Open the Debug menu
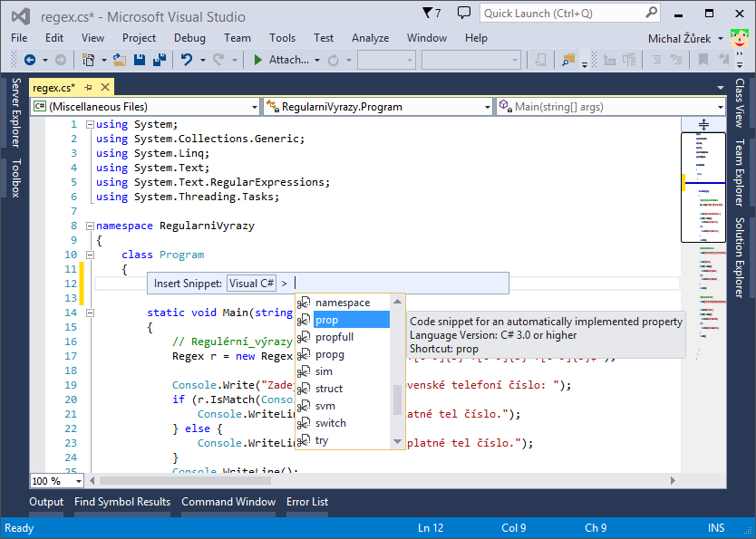The image size is (756, 539). (x=189, y=38)
